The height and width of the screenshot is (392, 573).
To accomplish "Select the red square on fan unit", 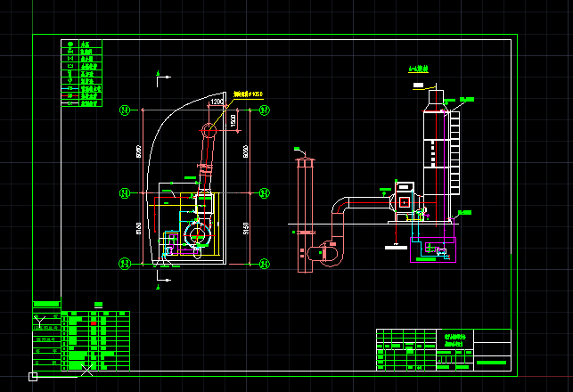I will click(x=405, y=202).
